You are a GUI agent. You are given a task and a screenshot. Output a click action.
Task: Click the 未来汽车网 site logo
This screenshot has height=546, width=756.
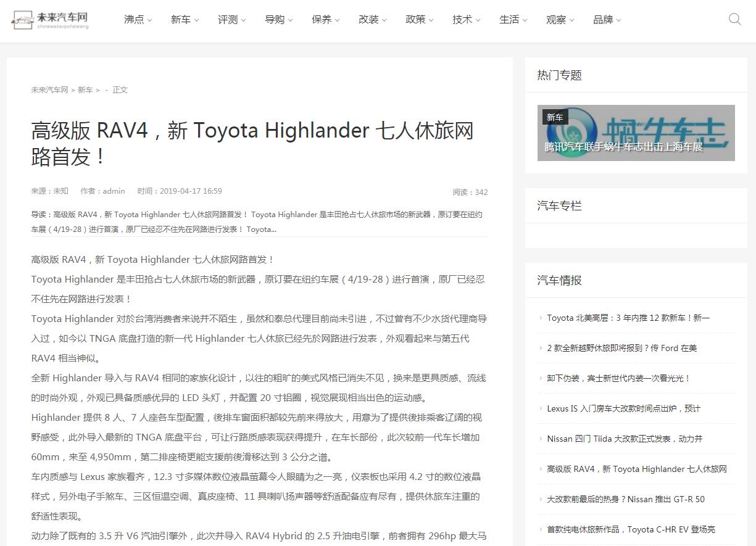[50, 20]
